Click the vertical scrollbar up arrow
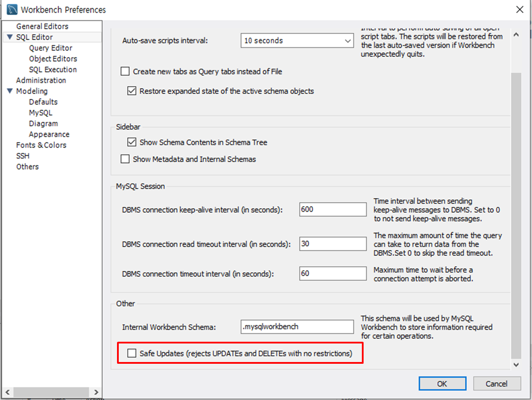532x400 pixels. [516, 35]
